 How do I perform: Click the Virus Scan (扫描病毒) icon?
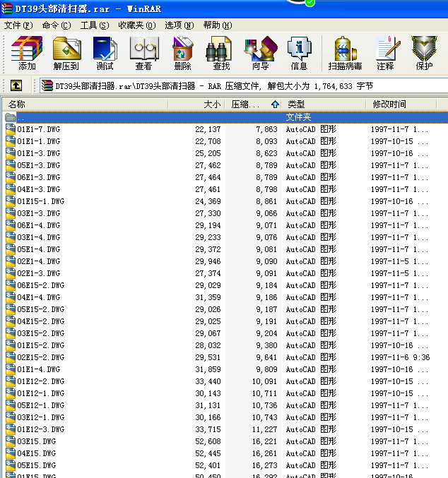point(345,53)
